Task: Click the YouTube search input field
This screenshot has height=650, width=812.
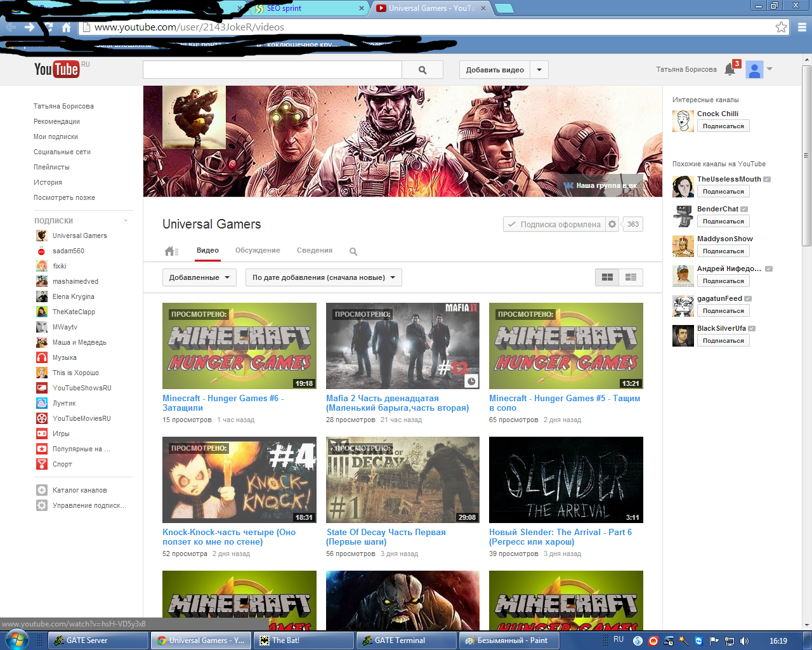Action: 272,70
